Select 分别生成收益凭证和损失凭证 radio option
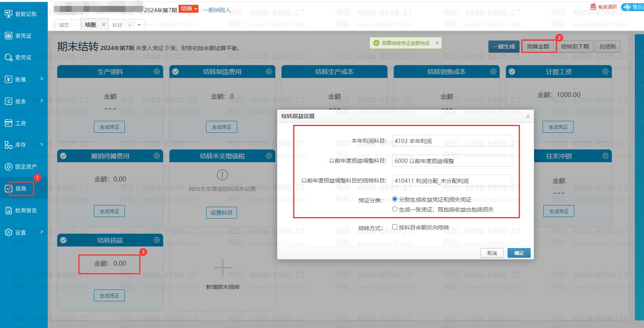The height and width of the screenshot is (328, 644). [395, 199]
